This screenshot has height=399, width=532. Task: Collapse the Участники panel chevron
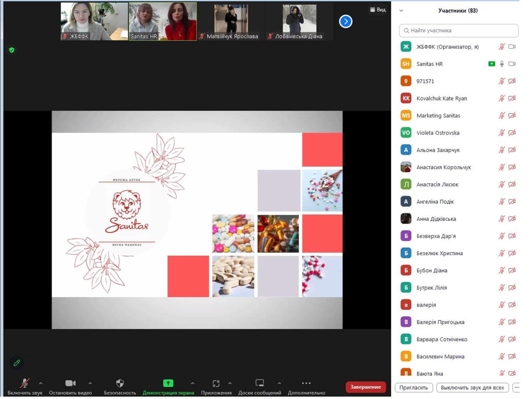click(x=401, y=11)
